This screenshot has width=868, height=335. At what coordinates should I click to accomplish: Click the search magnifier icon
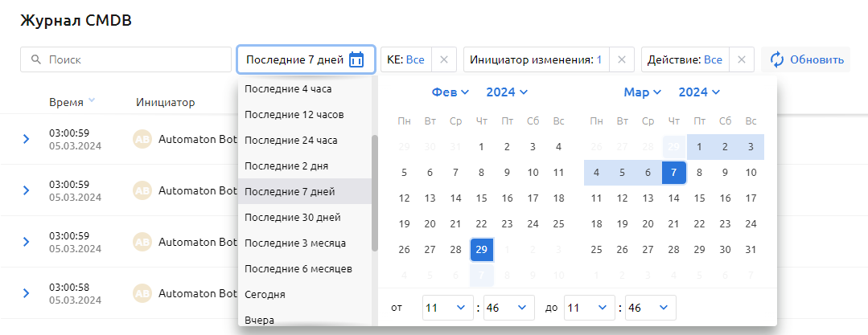pos(36,59)
